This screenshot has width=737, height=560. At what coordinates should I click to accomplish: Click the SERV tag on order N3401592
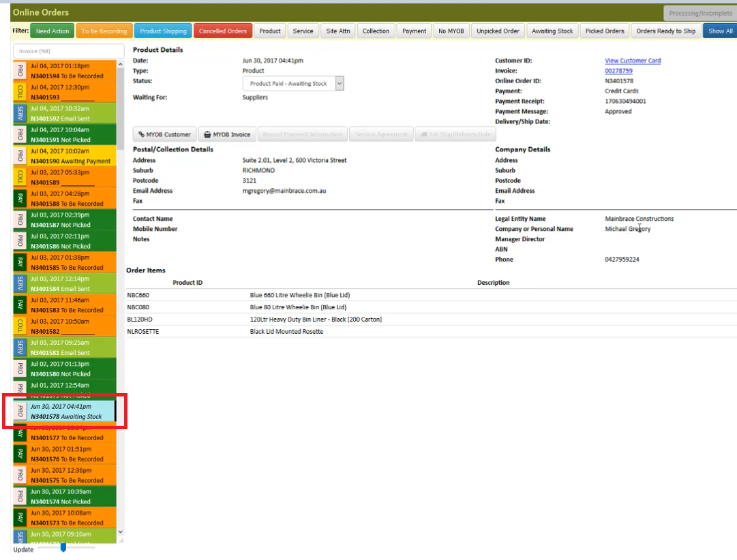[x=20, y=113]
